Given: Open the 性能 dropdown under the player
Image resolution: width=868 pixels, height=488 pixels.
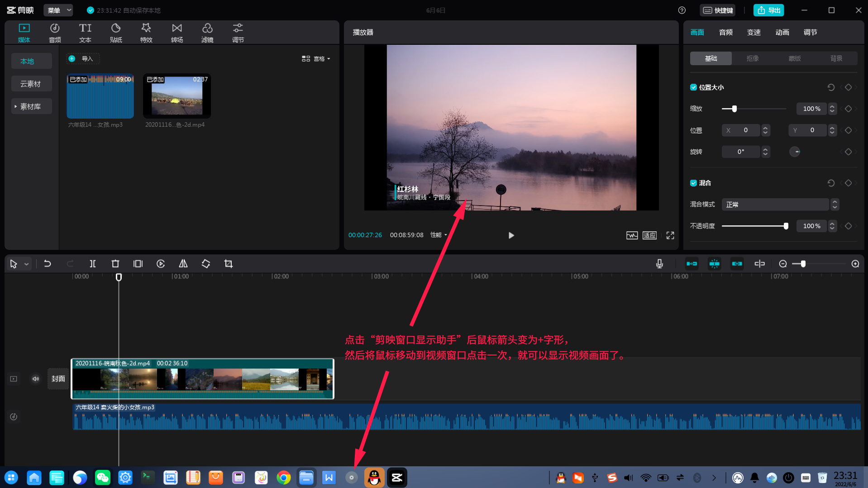Looking at the screenshot, I should pyautogui.click(x=438, y=235).
